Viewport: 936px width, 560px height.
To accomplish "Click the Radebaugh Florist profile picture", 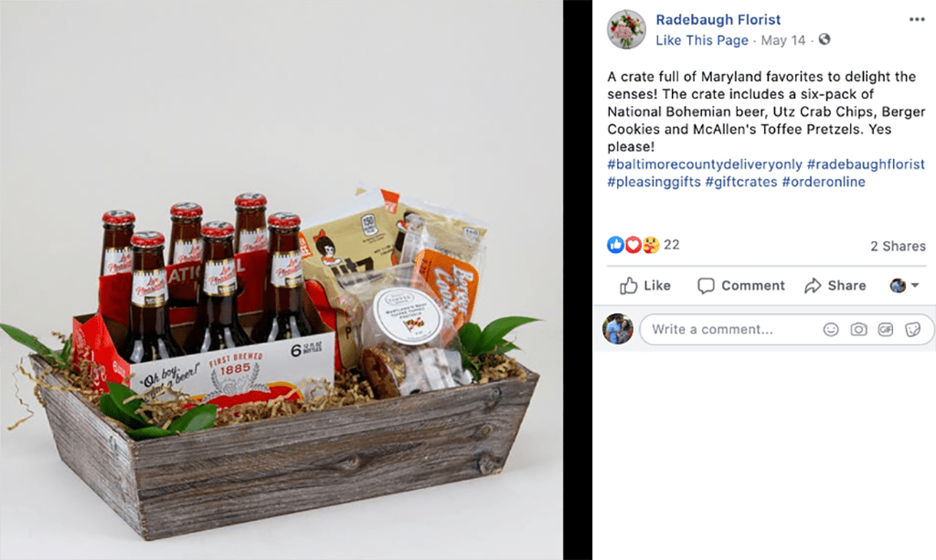I will [626, 29].
